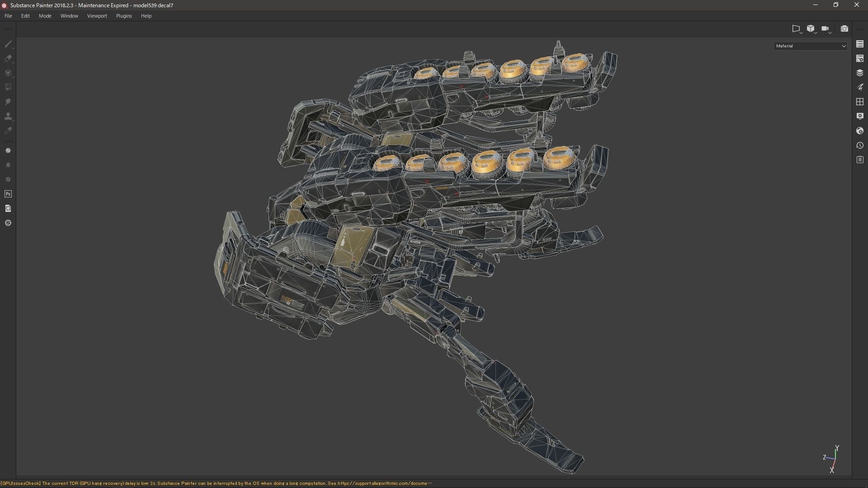Viewport: 868px width, 488px height.
Task: Select the Paint brush tool
Action: 8,44
